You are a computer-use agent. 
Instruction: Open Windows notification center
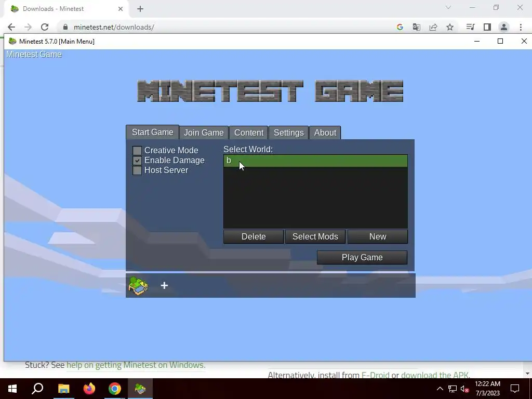pyautogui.click(x=515, y=389)
